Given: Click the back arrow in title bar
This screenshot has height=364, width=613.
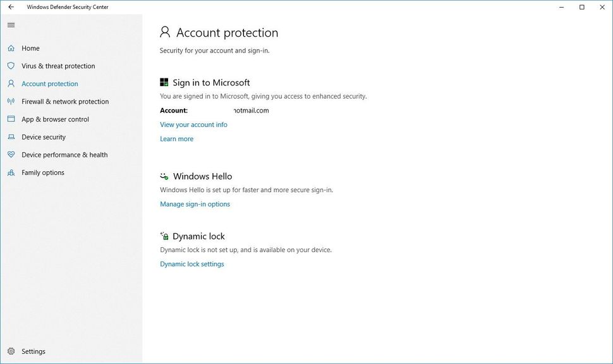Looking at the screenshot, I should point(10,6).
